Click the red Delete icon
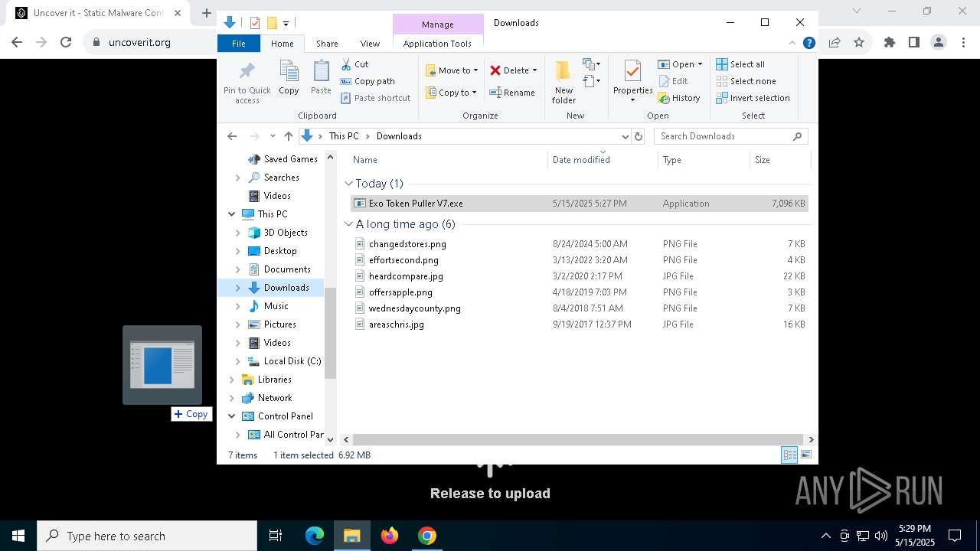 pos(495,70)
